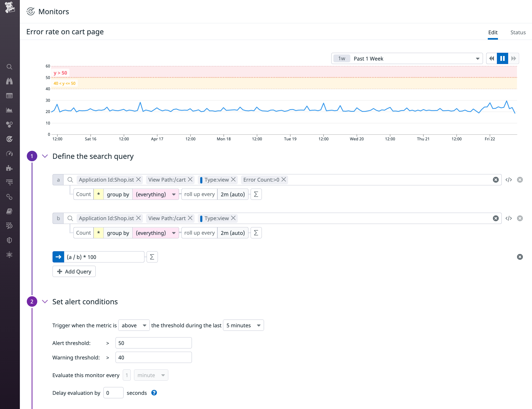Remove the Error Count:>0 filter from query a
Image resolution: width=532 pixels, height=409 pixels.
pos(284,180)
